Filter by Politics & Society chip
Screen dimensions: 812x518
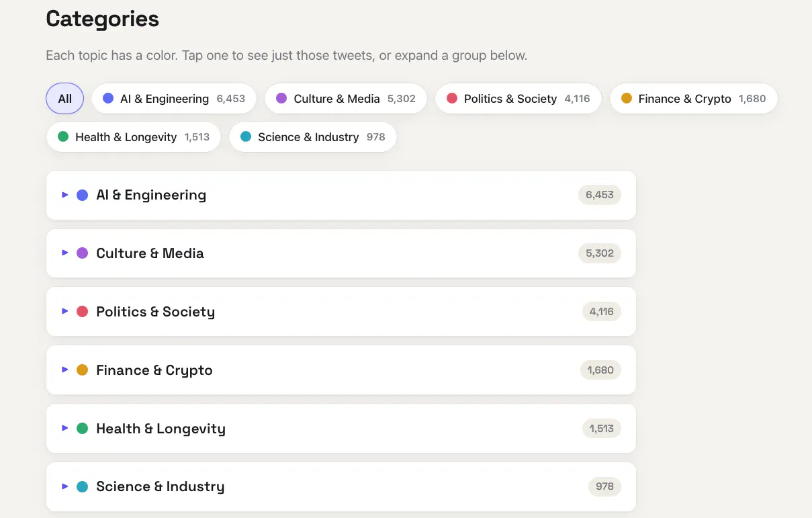tap(518, 99)
